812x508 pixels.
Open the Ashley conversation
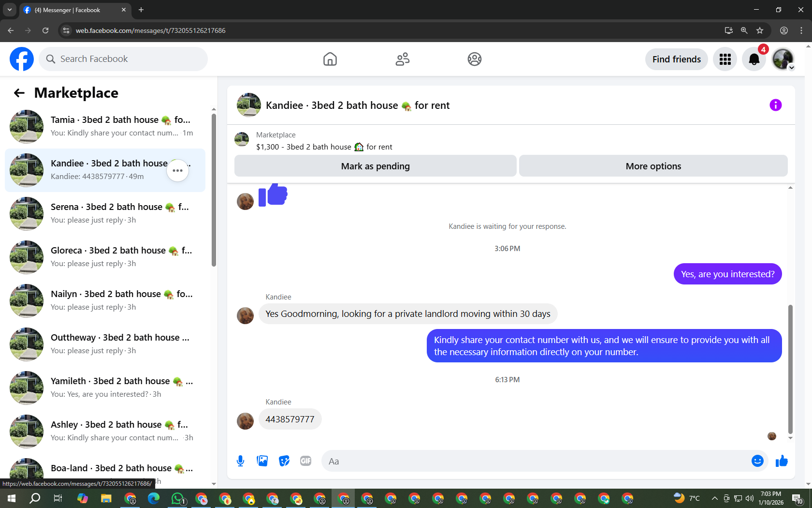105,432
